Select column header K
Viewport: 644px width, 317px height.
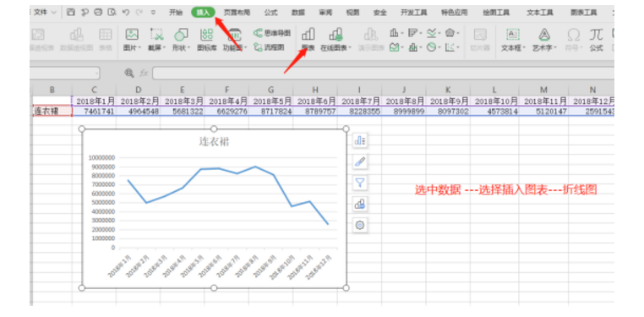(x=448, y=90)
